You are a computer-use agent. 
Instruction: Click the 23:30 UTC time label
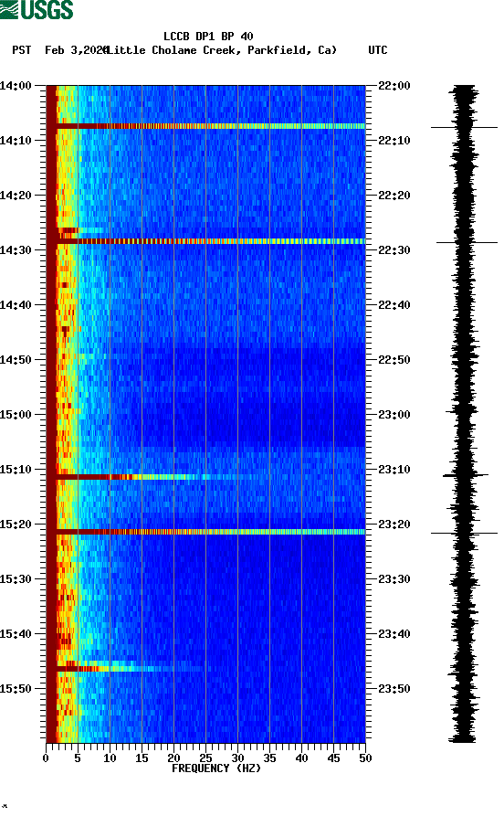[394, 579]
